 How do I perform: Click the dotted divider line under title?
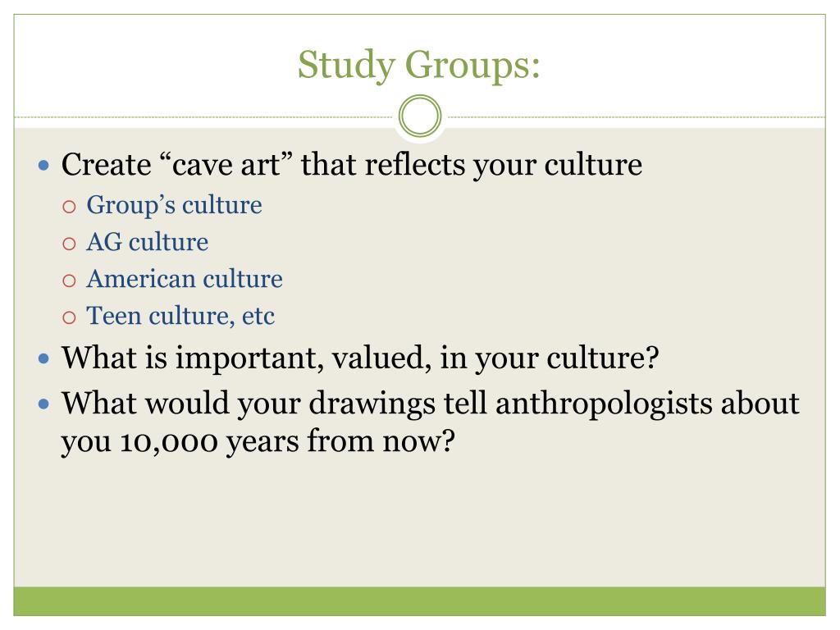tap(203, 116)
